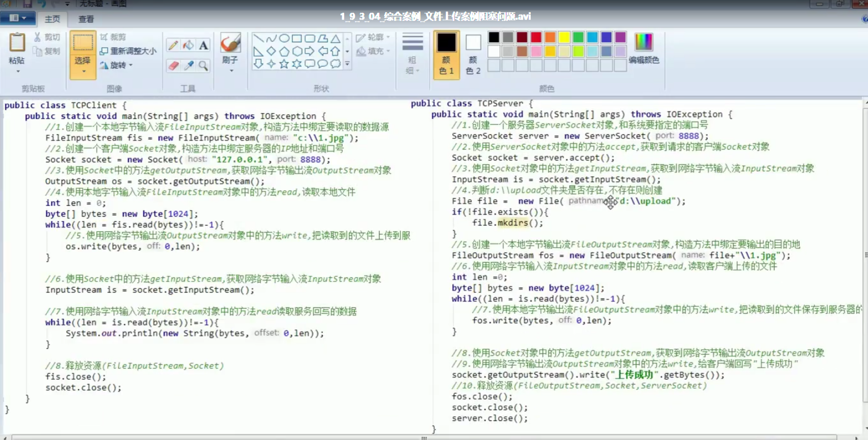Click 'file.mkdirs();' text in canvas
The image size is (868, 440).
[508, 223]
